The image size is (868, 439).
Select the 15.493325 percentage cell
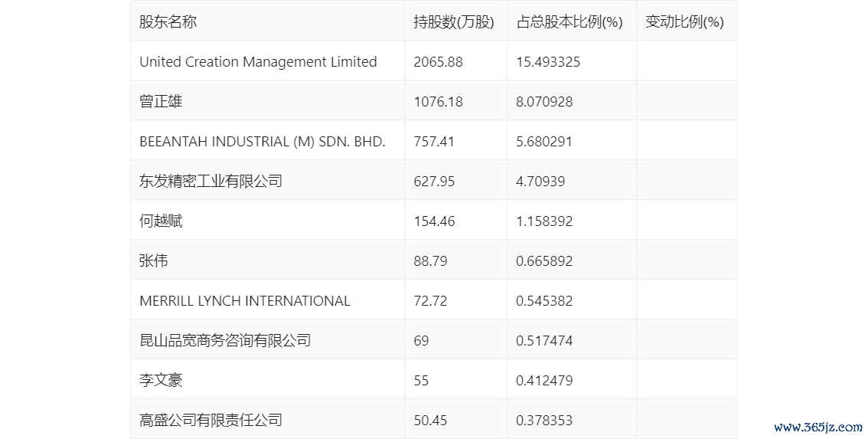click(x=548, y=62)
